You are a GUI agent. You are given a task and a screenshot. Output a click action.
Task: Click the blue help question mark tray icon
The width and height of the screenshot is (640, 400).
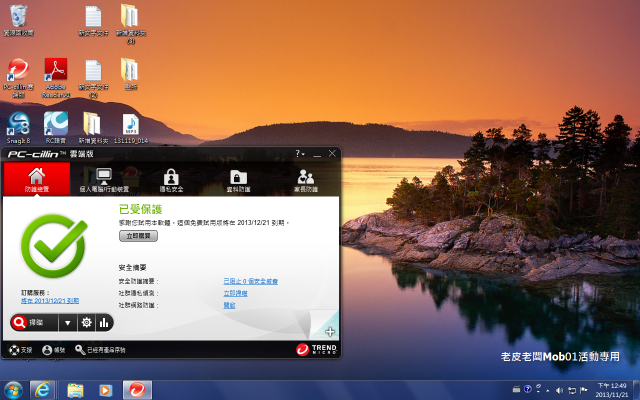[527, 389]
